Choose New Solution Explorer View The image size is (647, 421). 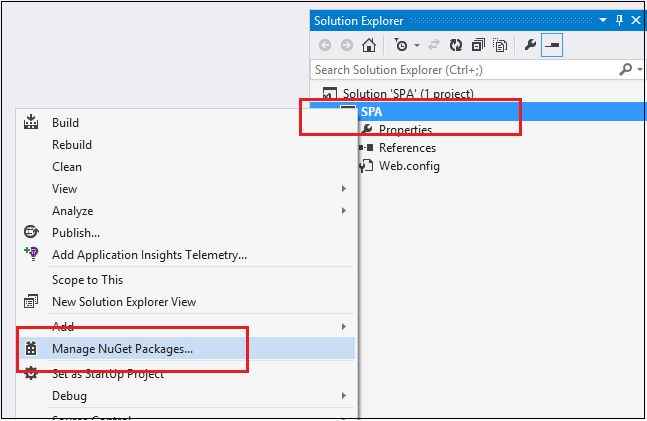[x=124, y=302]
